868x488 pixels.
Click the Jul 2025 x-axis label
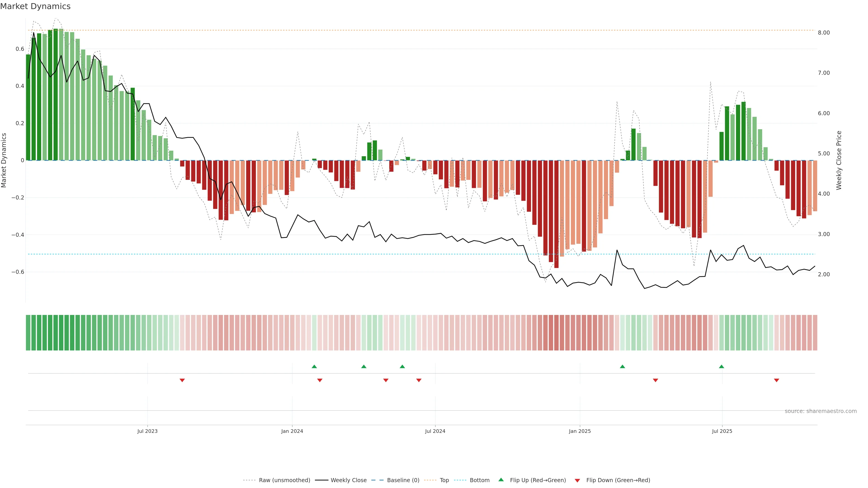(722, 431)
